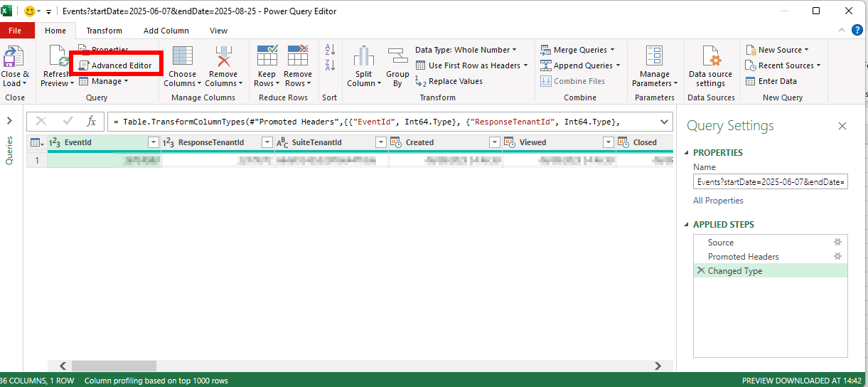Open the Advanced Editor
Image resolution: width=868 pixels, height=387 pixels.
click(114, 65)
